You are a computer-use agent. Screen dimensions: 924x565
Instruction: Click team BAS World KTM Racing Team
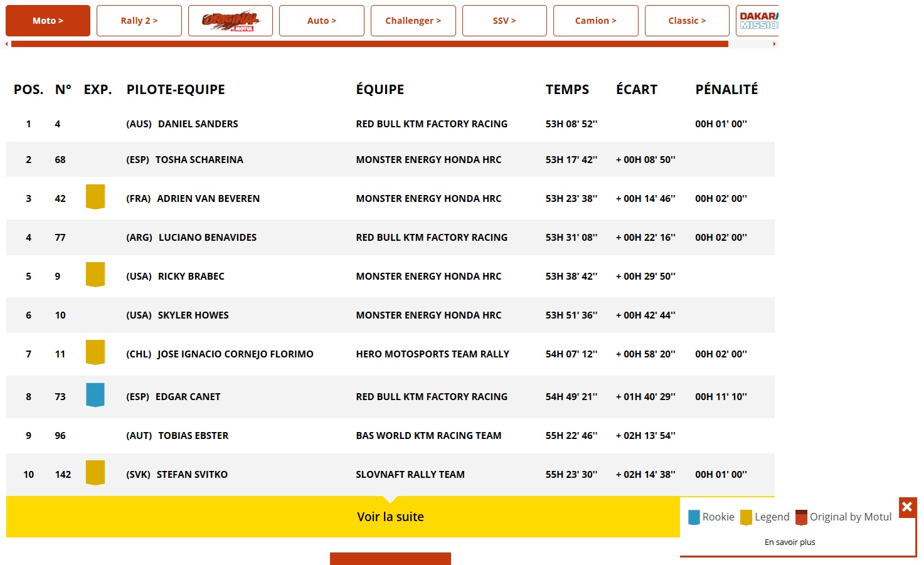[428, 436]
